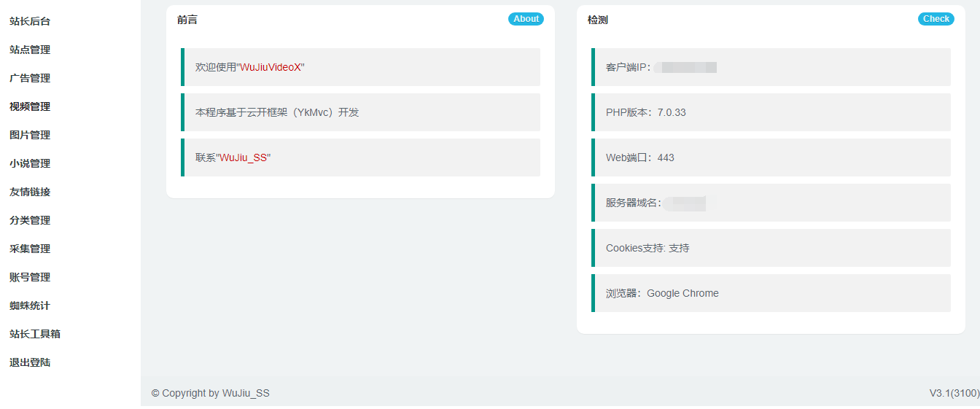Click 退出登陆 to log out
The width and height of the screenshot is (980, 409).
[x=30, y=362]
